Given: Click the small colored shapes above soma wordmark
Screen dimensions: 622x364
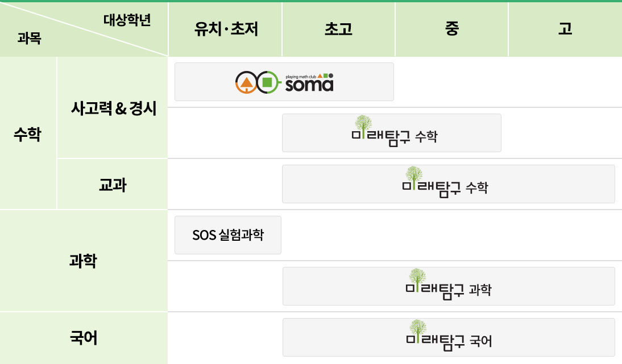Looking at the screenshot, I should click(x=325, y=76).
